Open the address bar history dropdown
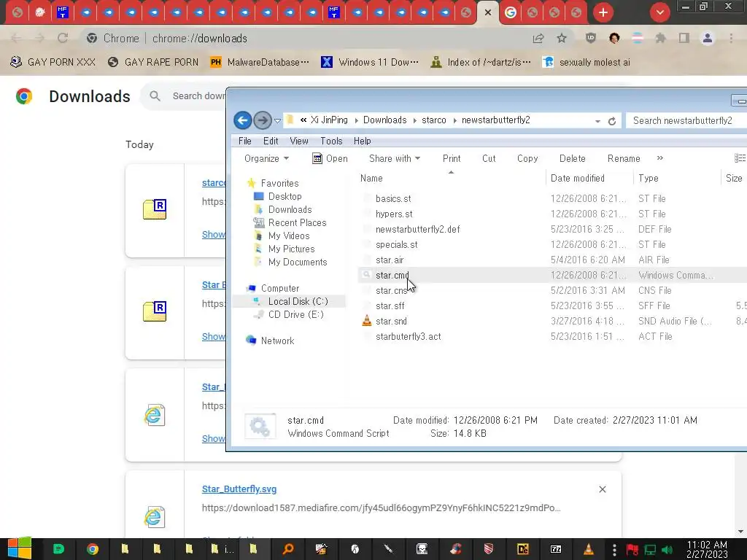The width and height of the screenshot is (747, 560). (597, 122)
